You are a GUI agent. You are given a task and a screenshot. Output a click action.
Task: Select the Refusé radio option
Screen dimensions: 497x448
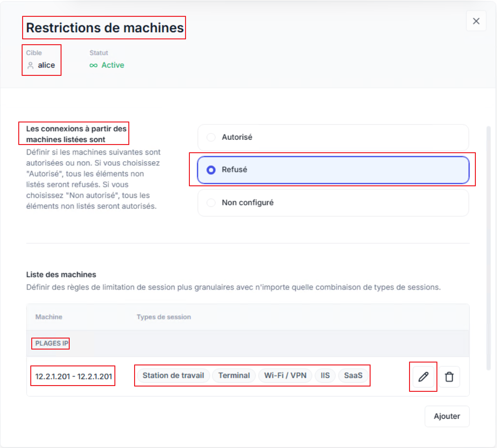point(211,170)
